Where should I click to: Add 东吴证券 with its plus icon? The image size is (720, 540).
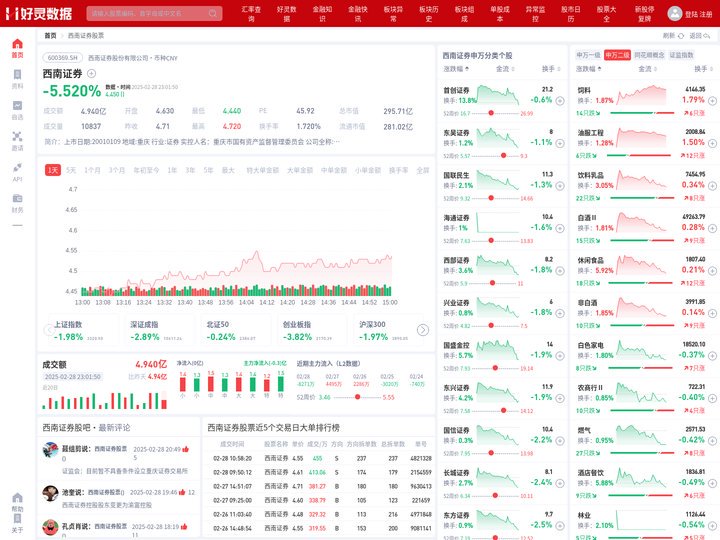coord(560,143)
